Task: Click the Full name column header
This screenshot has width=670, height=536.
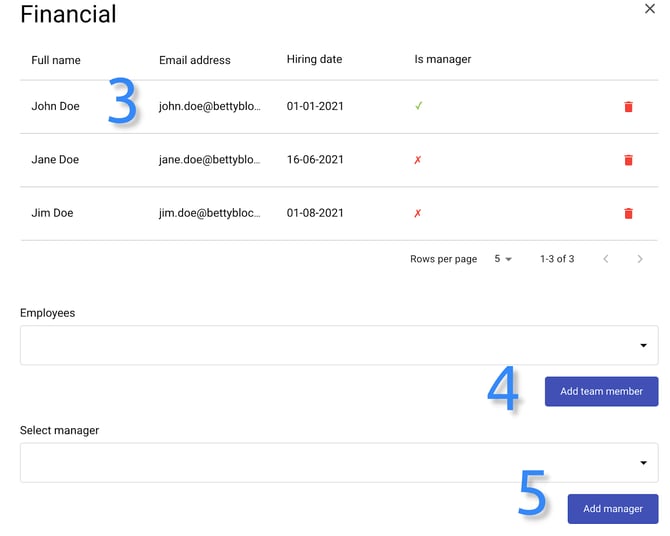Action: pyautogui.click(x=56, y=60)
